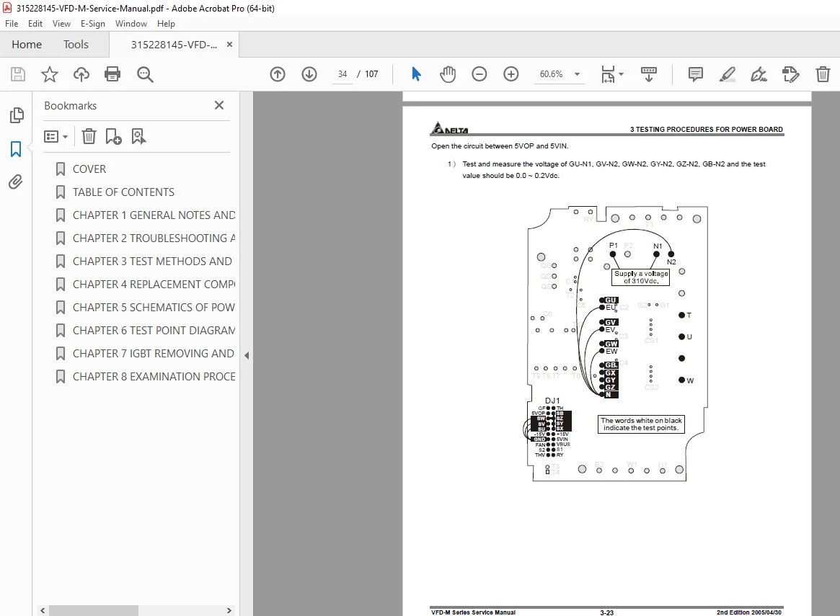Select the 315228145-VFD document tab
The height and width of the screenshot is (616, 840).
tap(174, 45)
